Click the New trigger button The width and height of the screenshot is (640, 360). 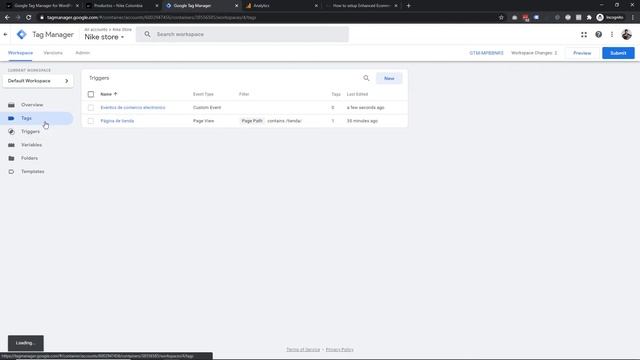pos(389,78)
